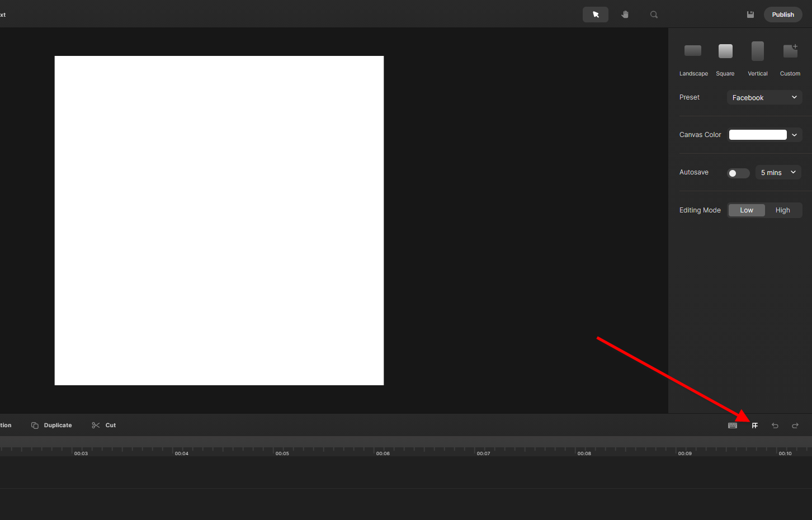Duplicate the selected item
This screenshot has width=812, height=520.
pyautogui.click(x=51, y=426)
